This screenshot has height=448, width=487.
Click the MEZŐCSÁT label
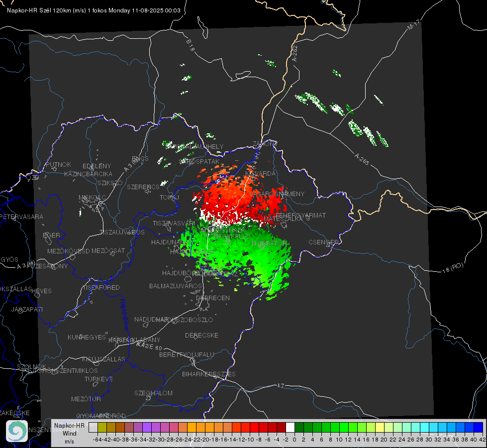click(108, 250)
